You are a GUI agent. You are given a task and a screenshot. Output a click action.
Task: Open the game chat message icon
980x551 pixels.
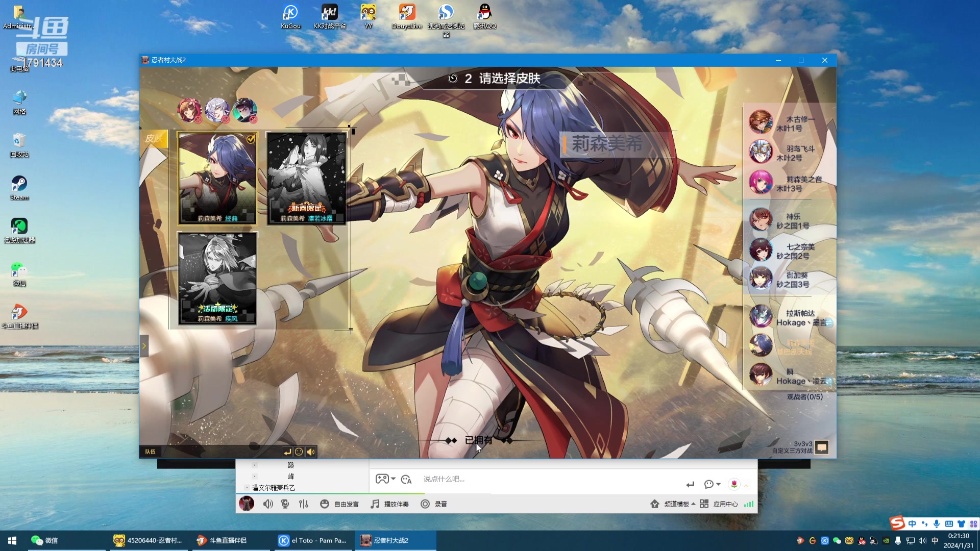[x=821, y=447]
